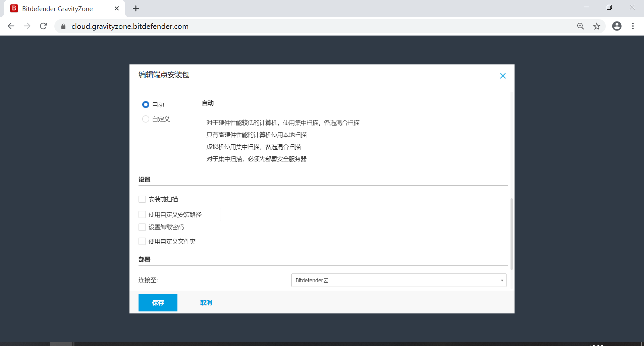Click the zoom magnifier icon in the address bar
The height and width of the screenshot is (346, 644).
580,26
